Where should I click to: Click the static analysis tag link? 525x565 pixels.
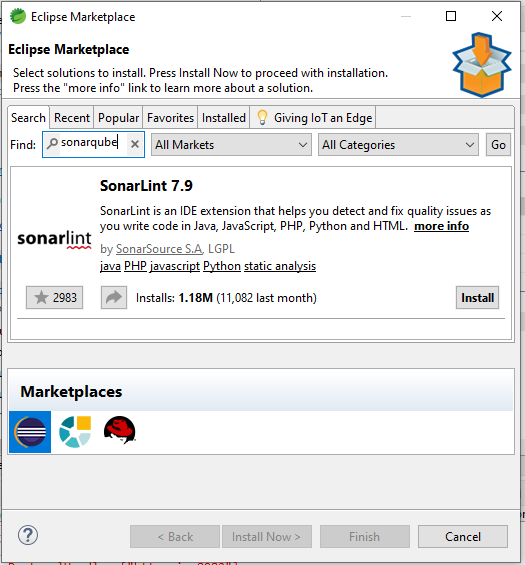point(280,266)
